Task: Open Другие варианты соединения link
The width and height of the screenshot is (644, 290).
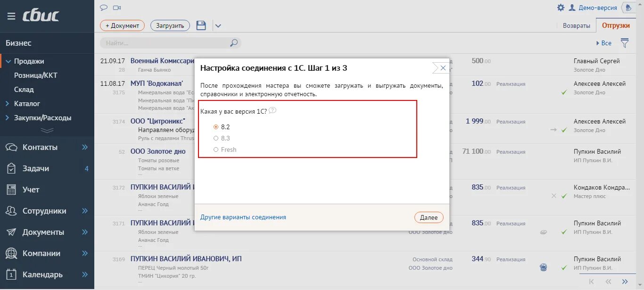Action: pyautogui.click(x=243, y=217)
